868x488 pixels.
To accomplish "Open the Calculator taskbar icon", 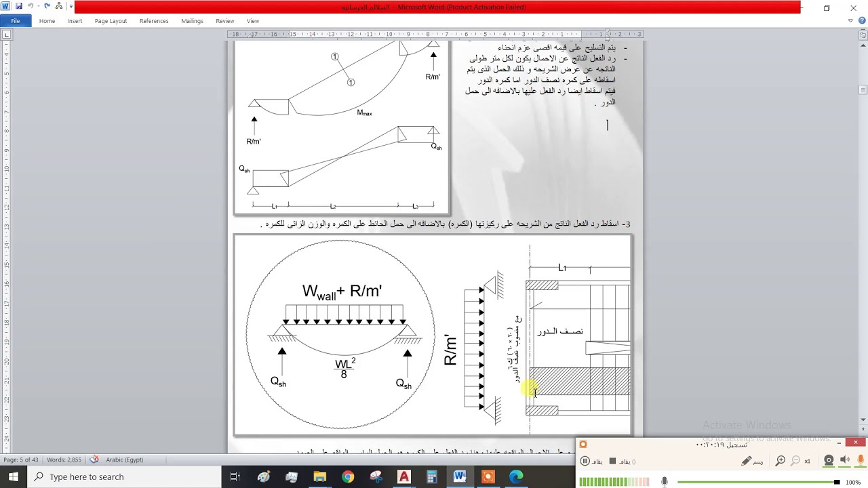I will (432, 476).
